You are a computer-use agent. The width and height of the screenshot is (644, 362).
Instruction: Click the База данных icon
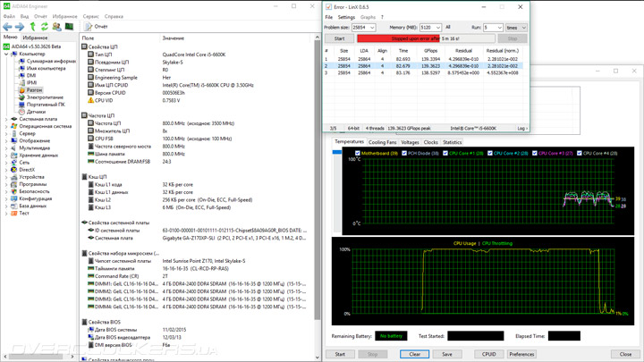14,206
